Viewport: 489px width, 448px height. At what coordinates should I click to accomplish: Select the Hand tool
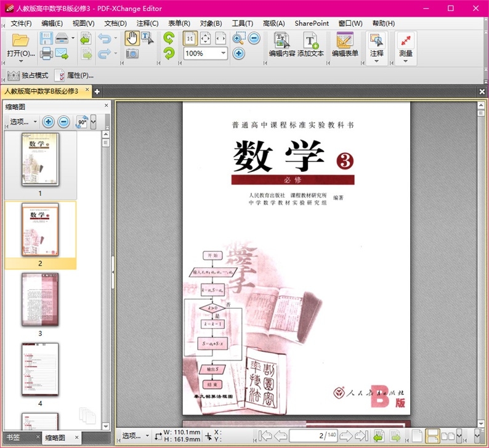click(x=132, y=38)
